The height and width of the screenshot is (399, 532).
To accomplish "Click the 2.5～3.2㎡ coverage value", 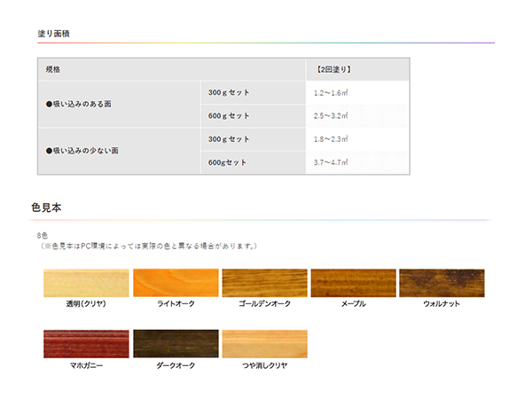I will click(331, 115).
